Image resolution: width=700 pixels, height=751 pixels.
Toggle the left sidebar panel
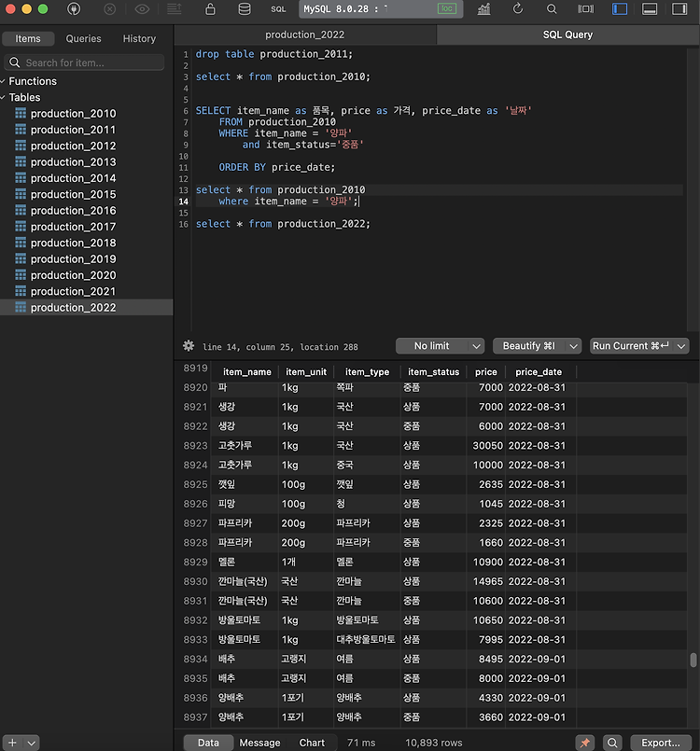620,8
